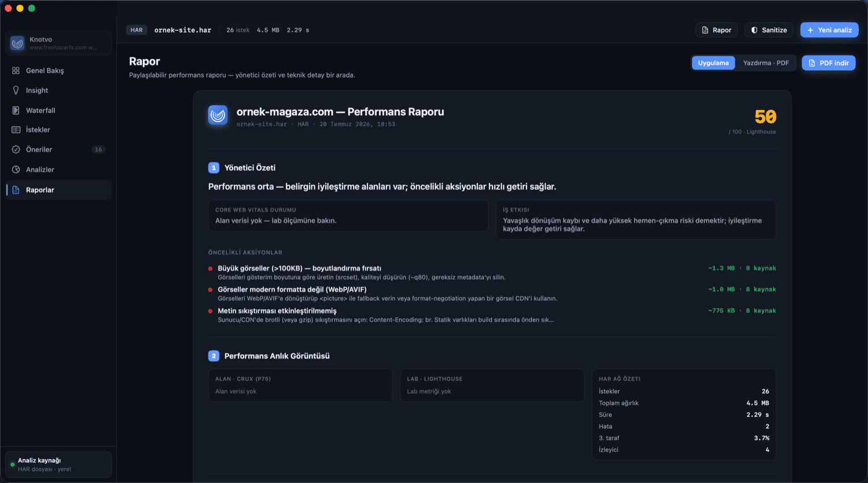The width and height of the screenshot is (868, 483).
Task: Select the HAR badge next to the filename
Action: pos(137,30)
